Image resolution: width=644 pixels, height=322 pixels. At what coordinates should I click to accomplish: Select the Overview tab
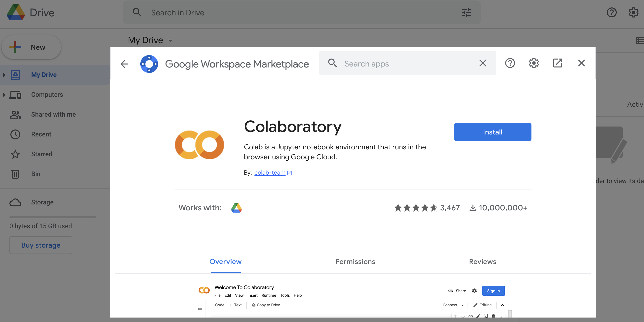coord(226,261)
